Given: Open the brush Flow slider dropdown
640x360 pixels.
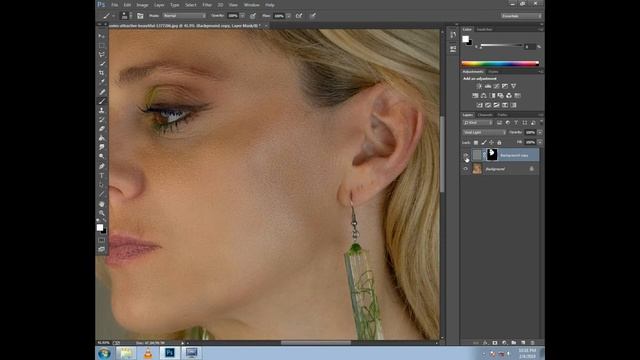Looking at the screenshot, I should (289, 16).
